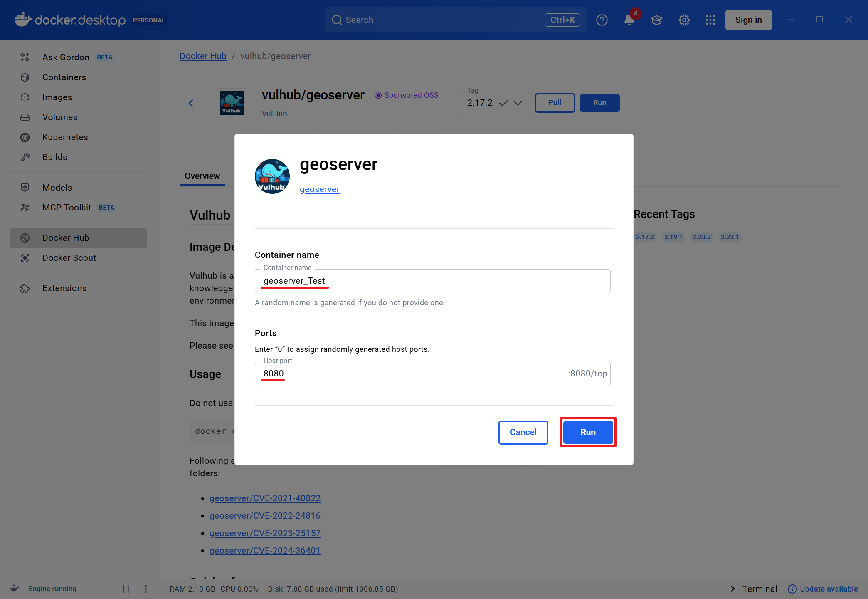Click the help question mark icon
The width and height of the screenshot is (868, 599).
(602, 20)
